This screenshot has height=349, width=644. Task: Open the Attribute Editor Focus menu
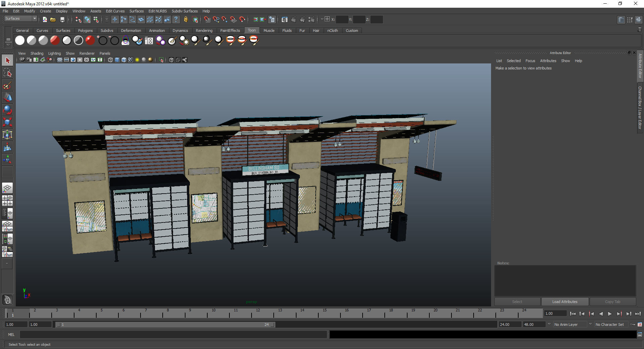(530, 61)
